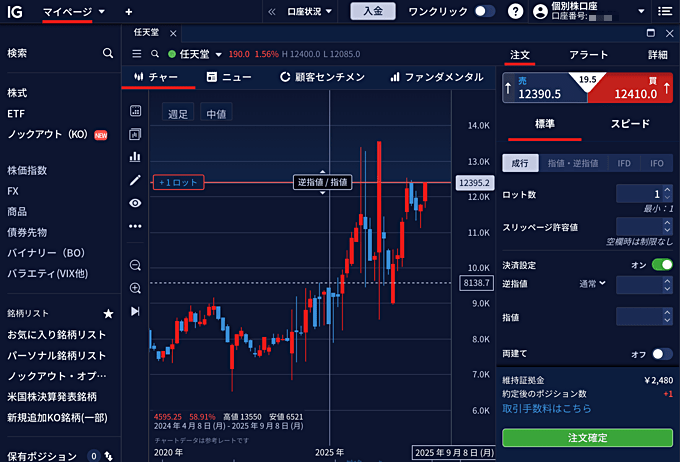The image size is (680, 462).
Task: Click search icon next to 任天堂 ticker
Action: 155,54
